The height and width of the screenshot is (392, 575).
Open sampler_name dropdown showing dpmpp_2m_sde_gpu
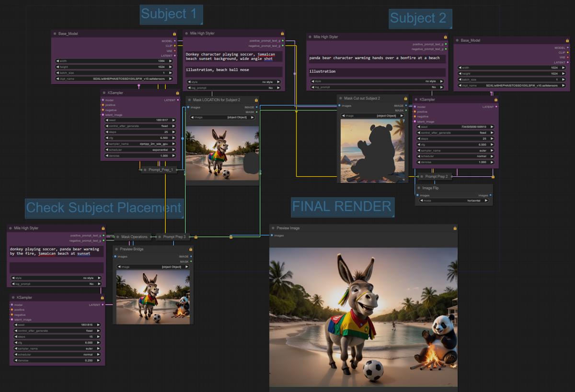pos(139,143)
